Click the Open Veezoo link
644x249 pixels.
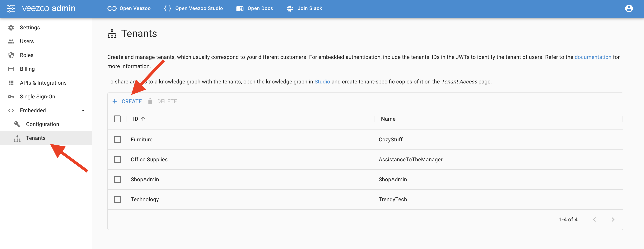[x=129, y=8]
